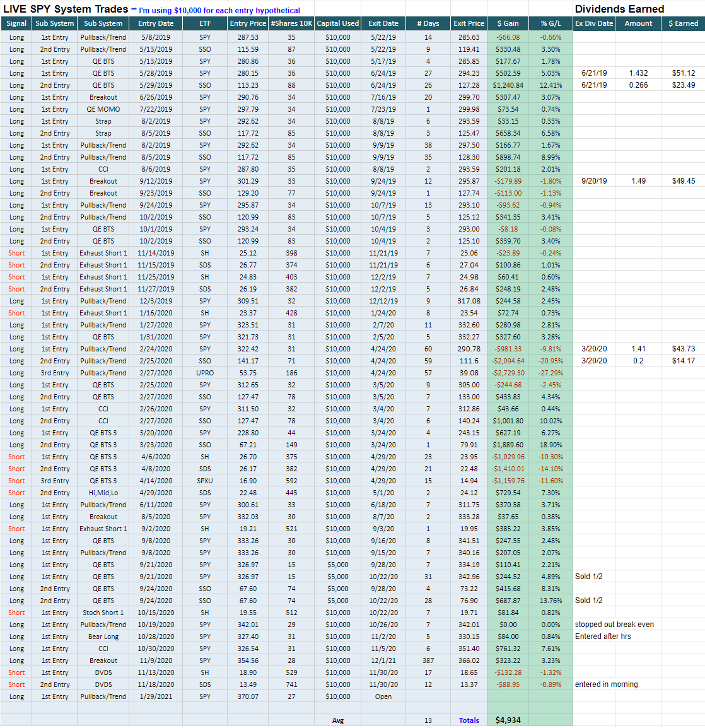Select the $4,934 total gain cell
This screenshot has height=728, width=705.
(x=508, y=720)
